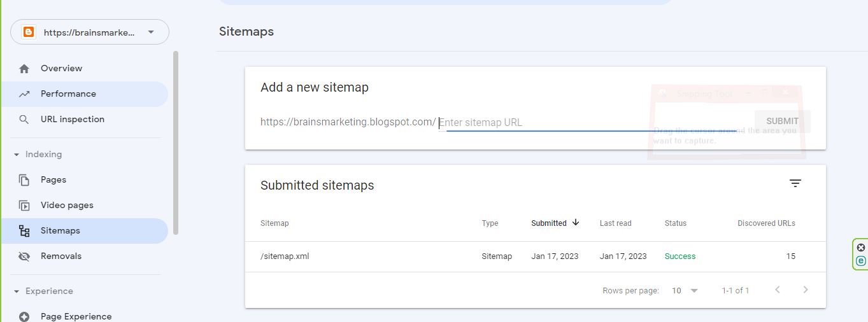Click the SUBMIT sitemap button
The height and width of the screenshot is (322, 868).
pos(782,121)
